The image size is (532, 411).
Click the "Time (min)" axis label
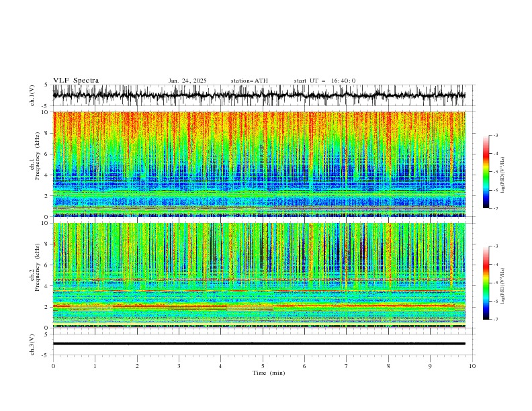(x=269, y=373)
